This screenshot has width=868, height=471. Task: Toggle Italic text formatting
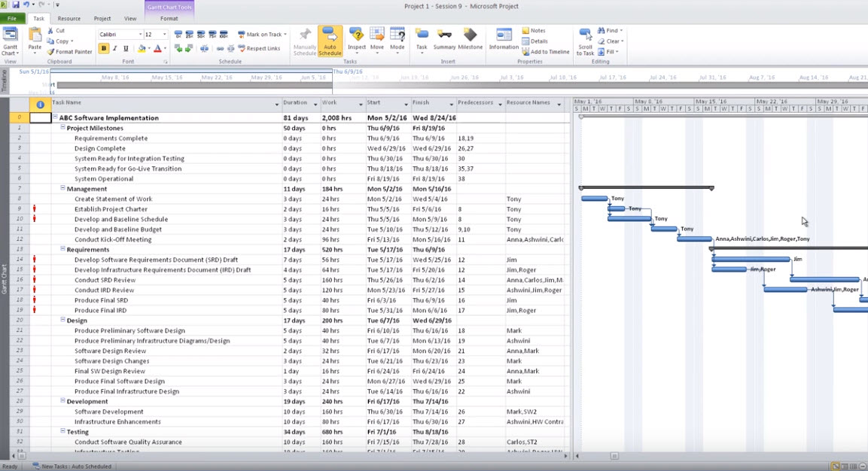(114, 49)
